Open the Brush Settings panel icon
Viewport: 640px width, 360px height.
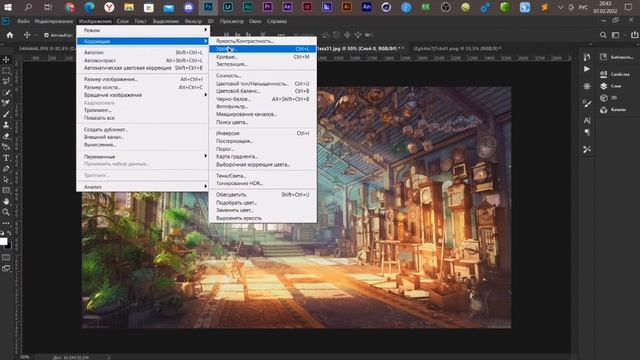pos(587,104)
